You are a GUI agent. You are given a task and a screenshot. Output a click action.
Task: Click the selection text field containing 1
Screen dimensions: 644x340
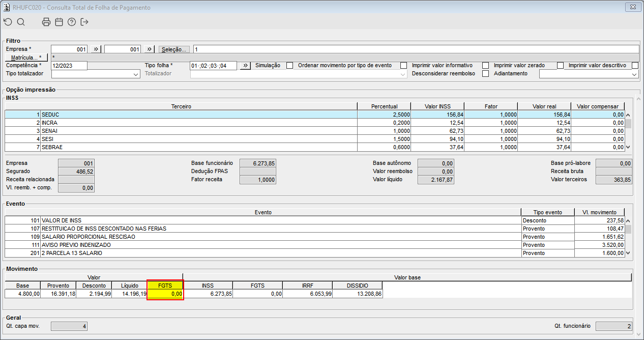[x=416, y=49]
